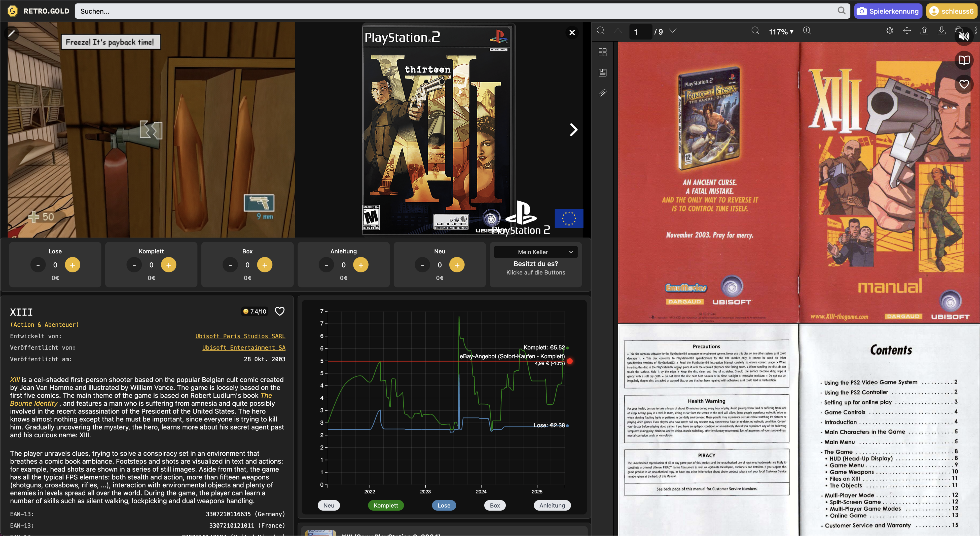Image resolution: width=980 pixels, height=536 pixels.
Task: Toggle the Box series on the price chart
Action: tap(495, 505)
